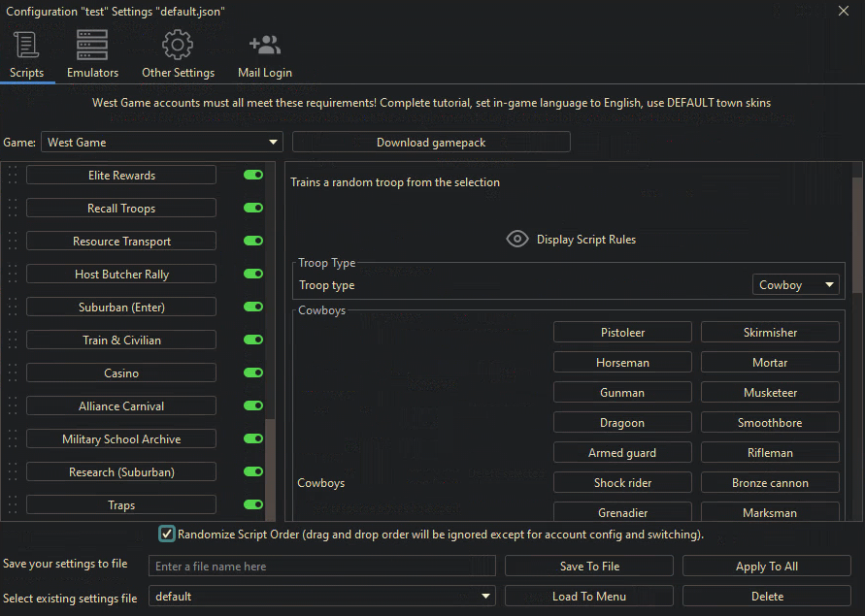Open the Game dropdown showing West Game

coord(161,143)
